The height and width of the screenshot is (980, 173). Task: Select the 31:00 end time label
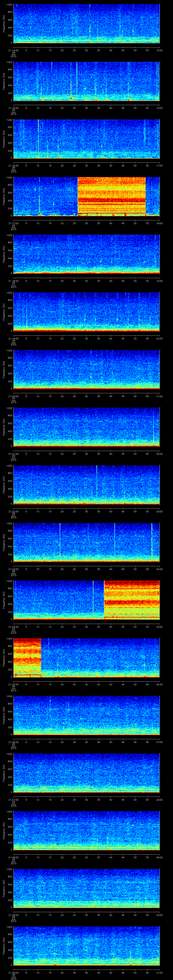159,972
